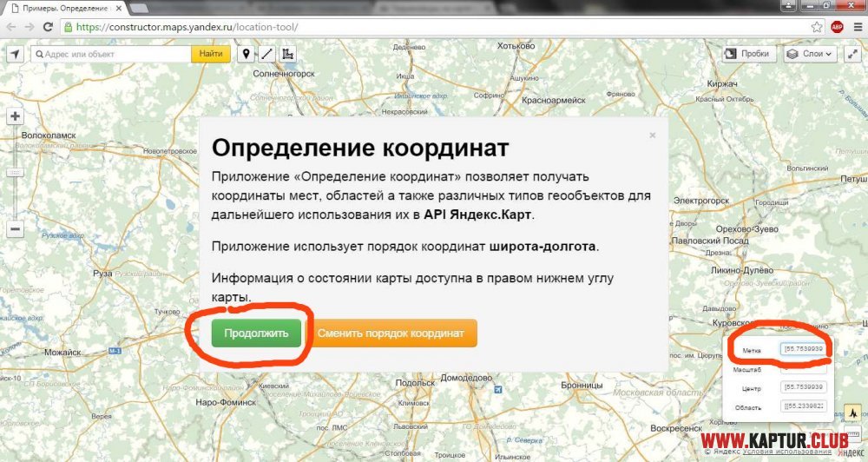Switch to the 'Примеры. Определение' tab

tap(63, 9)
